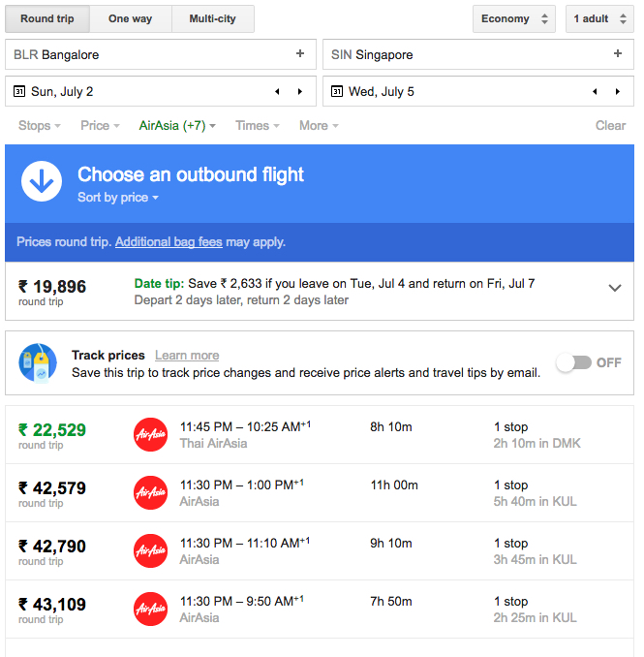Select the ₹ 22,529 Thai AirAsia flight price

(x=52, y=430)
